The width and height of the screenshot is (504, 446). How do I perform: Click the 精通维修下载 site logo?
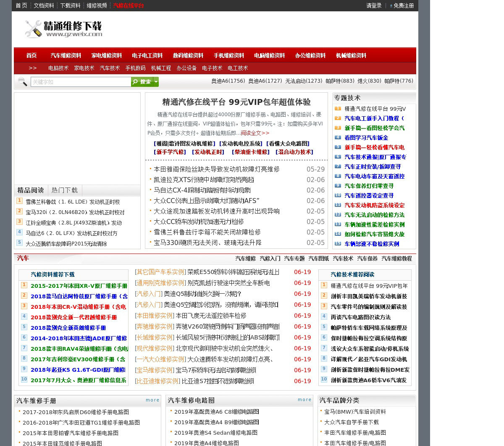[63, 29]
